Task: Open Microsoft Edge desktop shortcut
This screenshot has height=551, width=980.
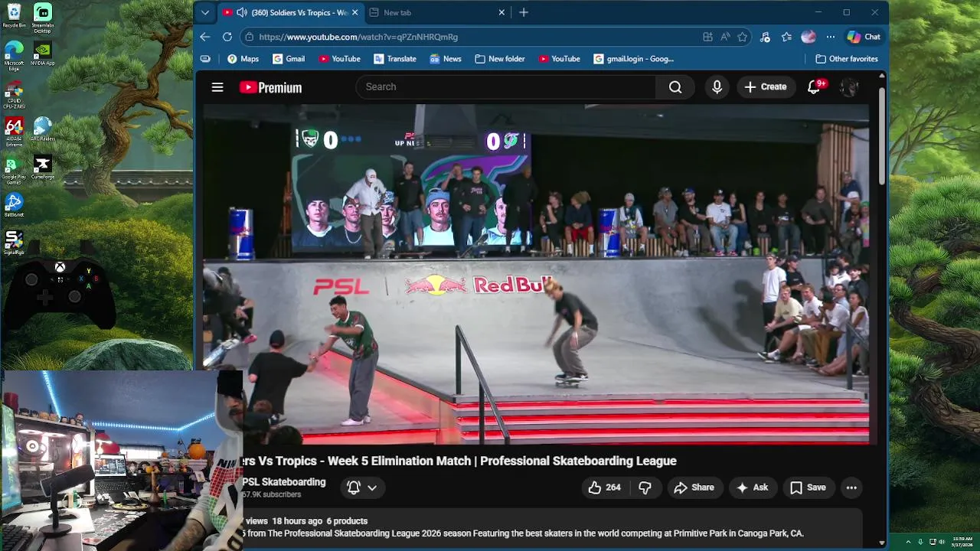Action: 14,56
